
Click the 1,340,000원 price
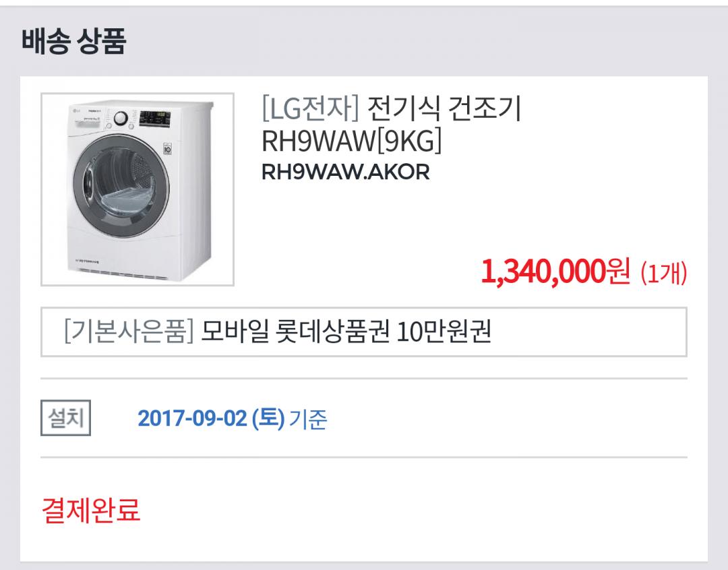pos(555,272)
